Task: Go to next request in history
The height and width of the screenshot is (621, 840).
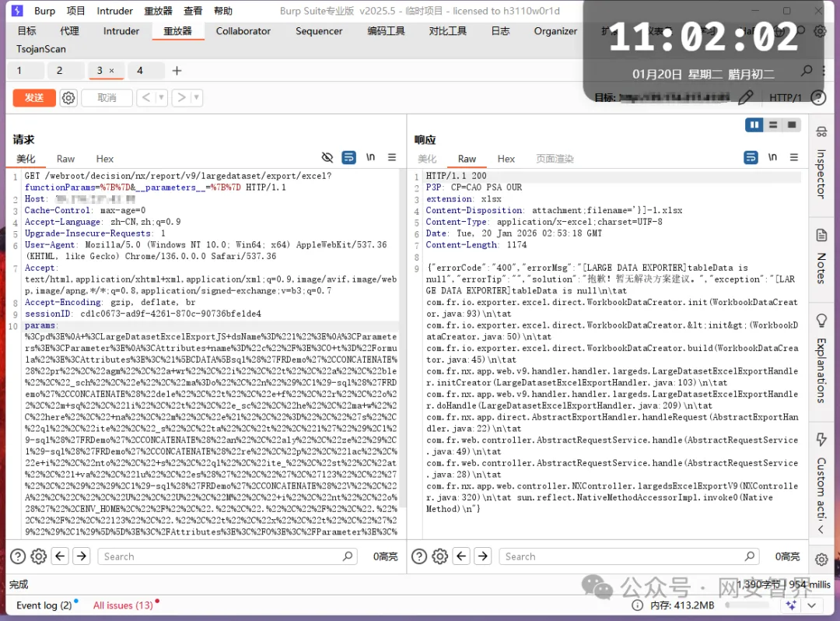Action: 181,97
